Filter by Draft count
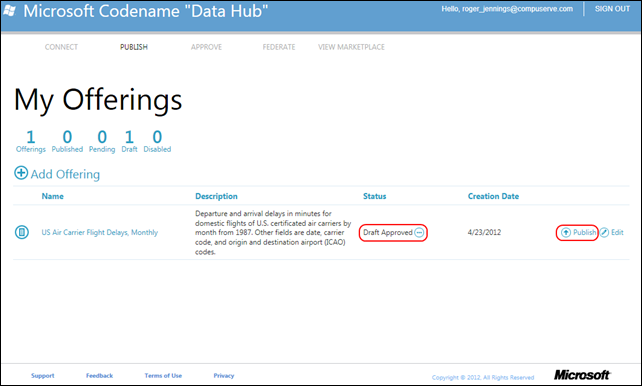Image resolution: width=642 pixels, height=386 pixels. tap(129, 142)
